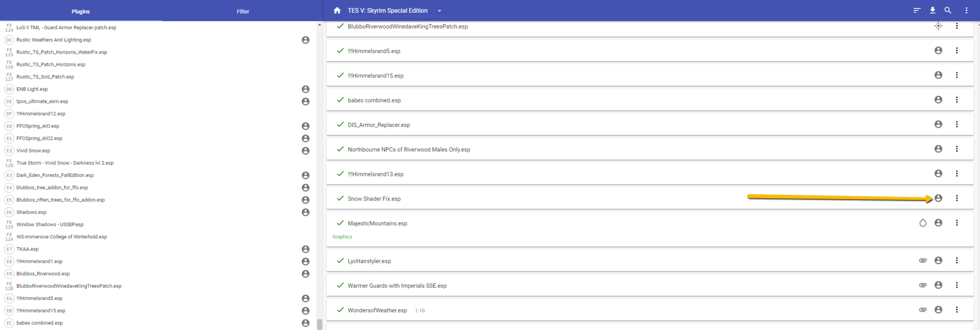
Task: Open the Skyrim Special Edition game dropdown
Action: 439,11
